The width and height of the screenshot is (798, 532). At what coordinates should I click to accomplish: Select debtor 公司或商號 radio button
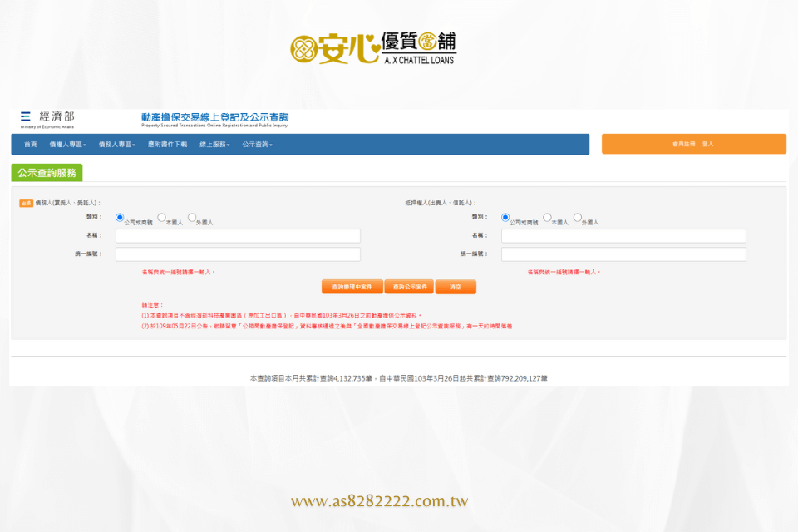pyautogui.click(x=120, y=218)
